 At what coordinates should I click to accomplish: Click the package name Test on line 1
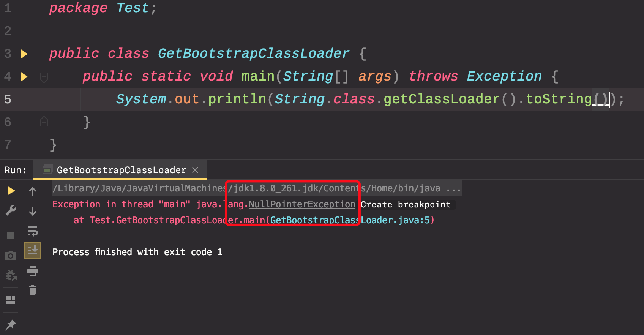pos(133,8)
